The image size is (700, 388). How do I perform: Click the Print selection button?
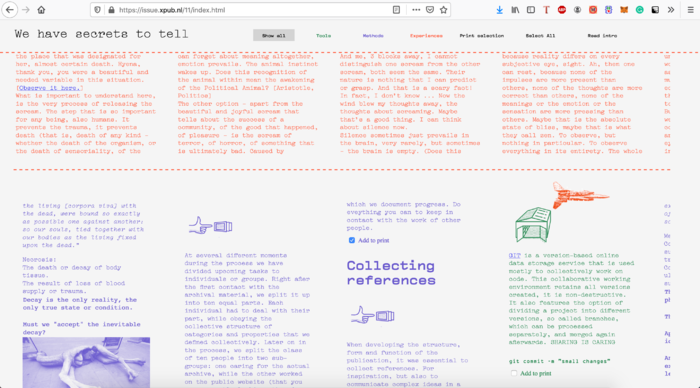coord(482,36)
